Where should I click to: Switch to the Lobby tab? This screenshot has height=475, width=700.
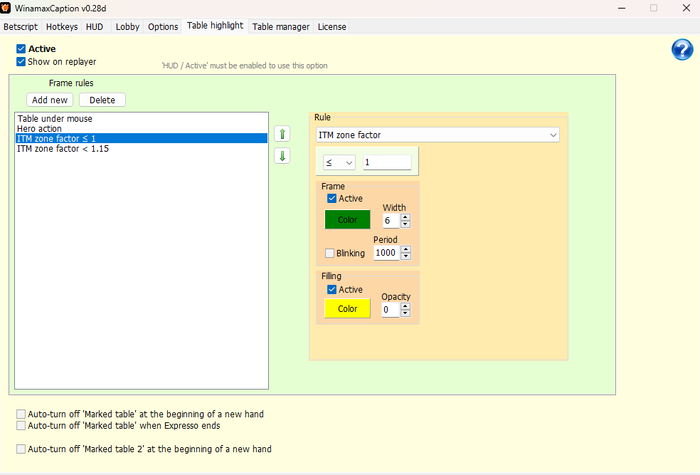pyautogui.click(x=127, y=27)
